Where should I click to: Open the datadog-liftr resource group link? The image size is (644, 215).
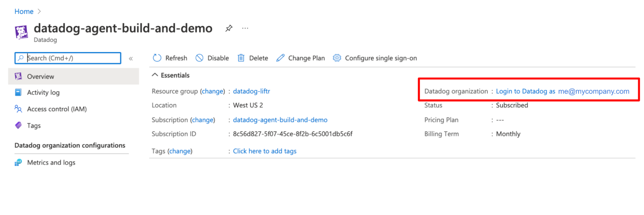pos(251,91)
